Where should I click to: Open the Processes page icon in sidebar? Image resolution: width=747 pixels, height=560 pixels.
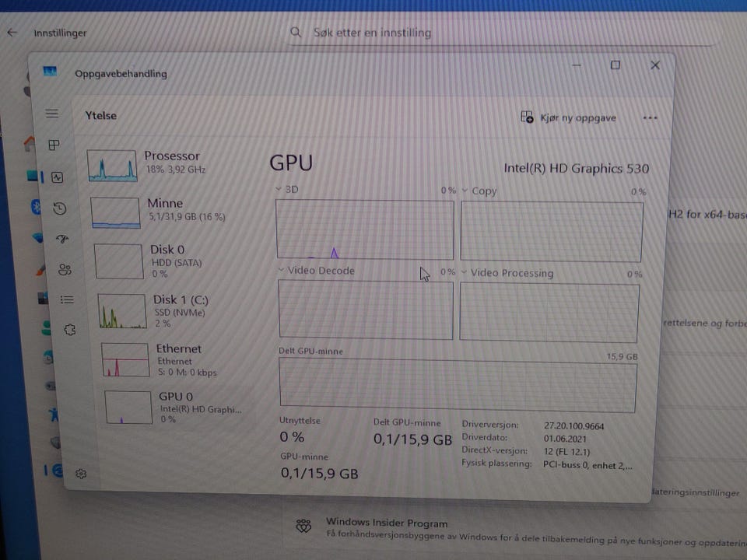tap(54, 145)
